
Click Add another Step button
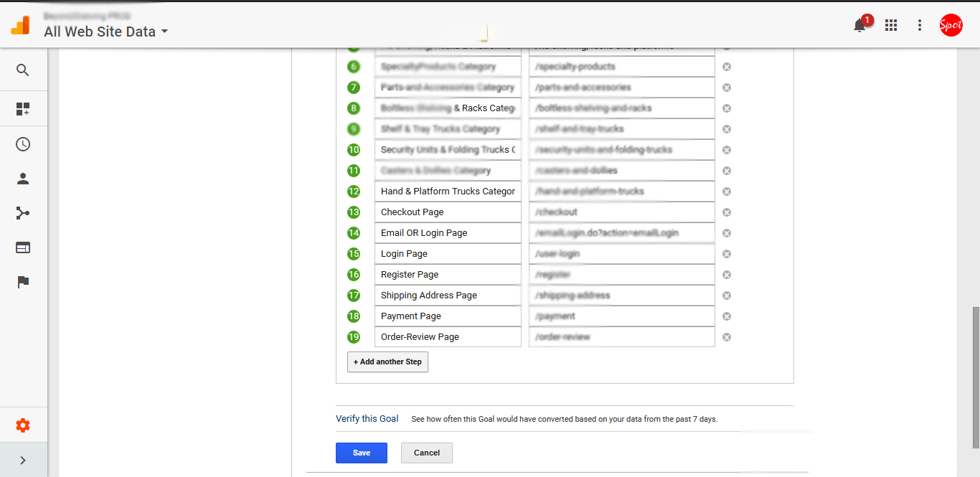(387, 362)
